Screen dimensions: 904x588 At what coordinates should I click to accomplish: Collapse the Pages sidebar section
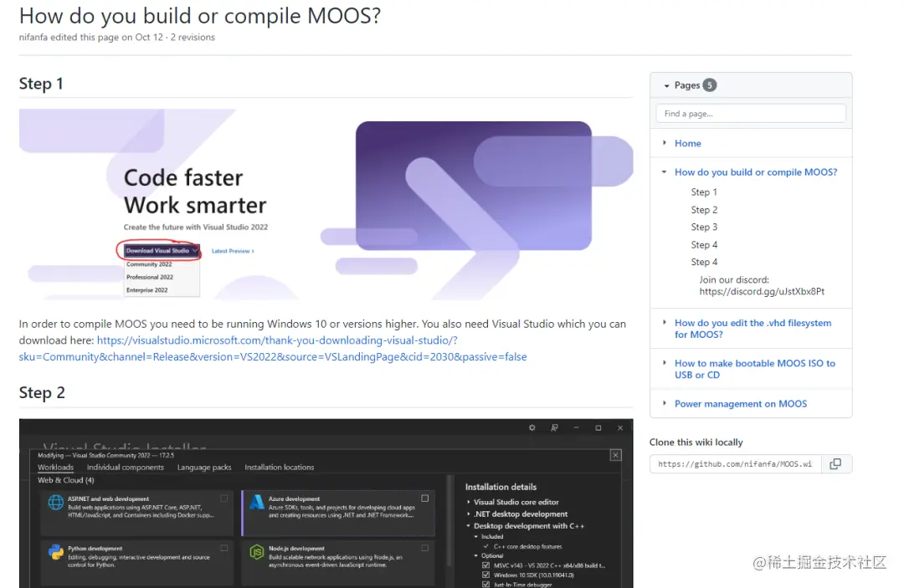[x=666, y=85]
